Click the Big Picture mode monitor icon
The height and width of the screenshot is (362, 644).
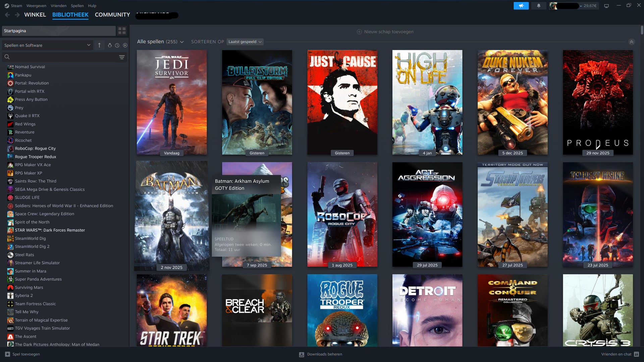tap(606, 6)
